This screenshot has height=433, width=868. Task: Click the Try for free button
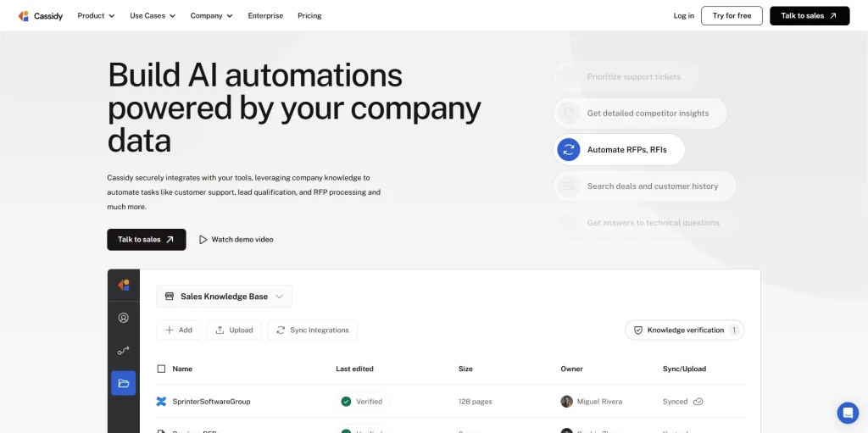(x=732, y=15)
